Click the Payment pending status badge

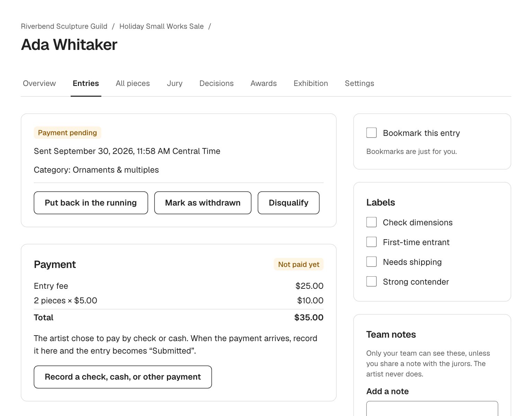[68, 133]
